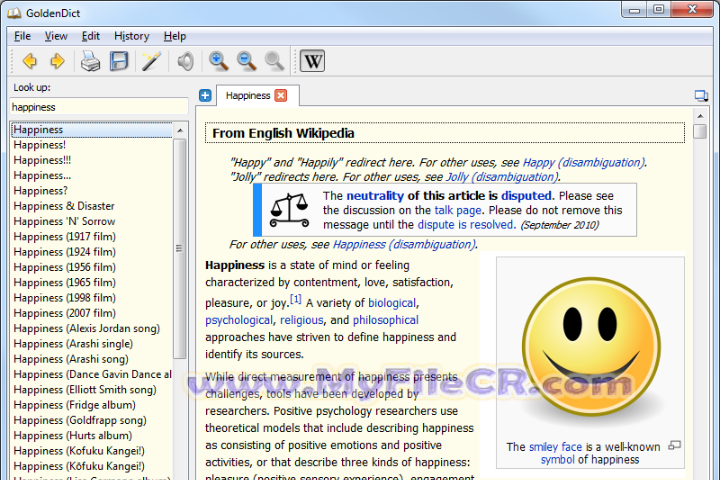Select Happiness in the word list
This screenshot has width=720, height=480.
click(x=92, y=130)
